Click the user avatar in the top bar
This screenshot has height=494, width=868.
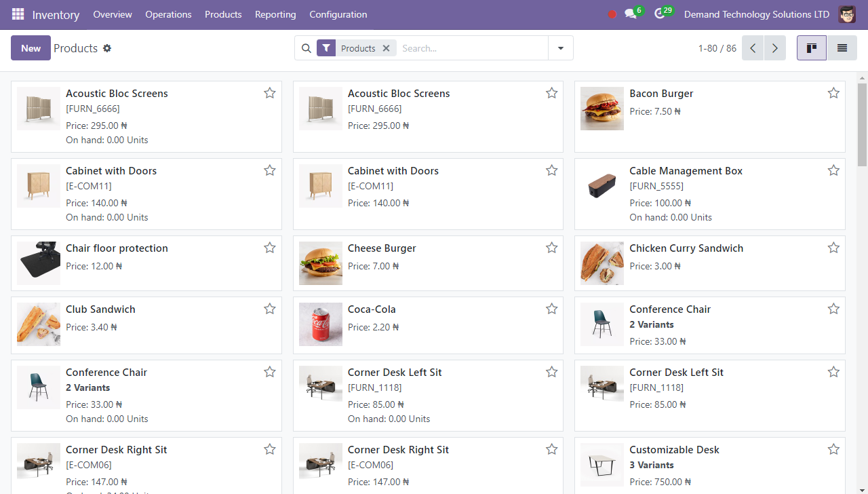point(846,14)
